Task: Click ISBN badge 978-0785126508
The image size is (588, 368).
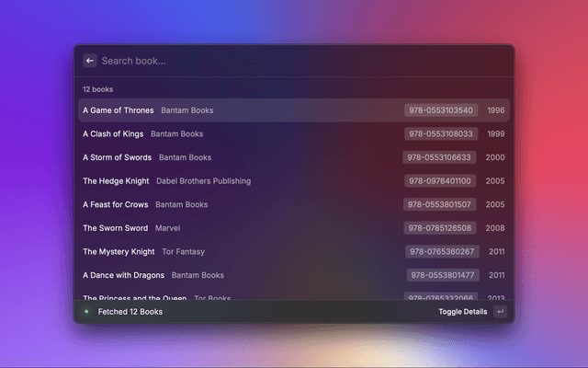Action: 441,228
